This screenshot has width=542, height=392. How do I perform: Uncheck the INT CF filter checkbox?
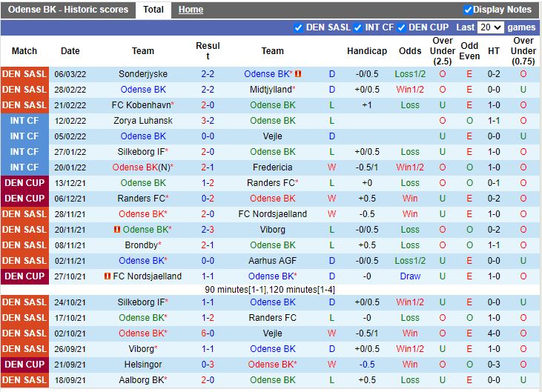click(x=358, y=27)
